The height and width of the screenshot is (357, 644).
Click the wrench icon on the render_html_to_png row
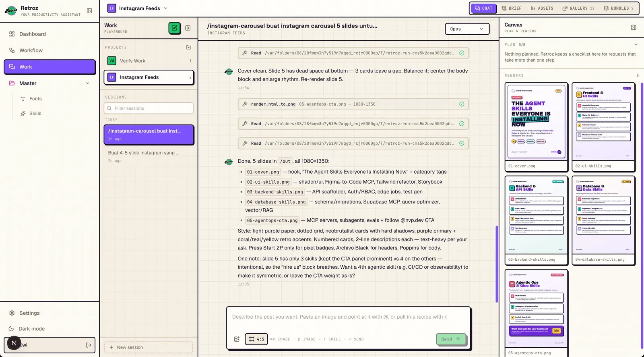245,104
